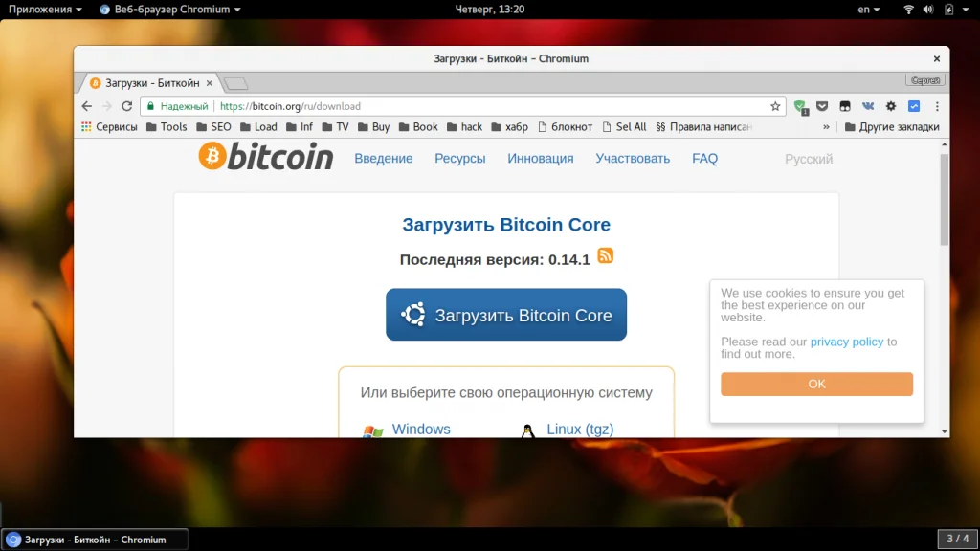Open the Sel All bookmarklet
980x551 pixels.
coord(624,127)
